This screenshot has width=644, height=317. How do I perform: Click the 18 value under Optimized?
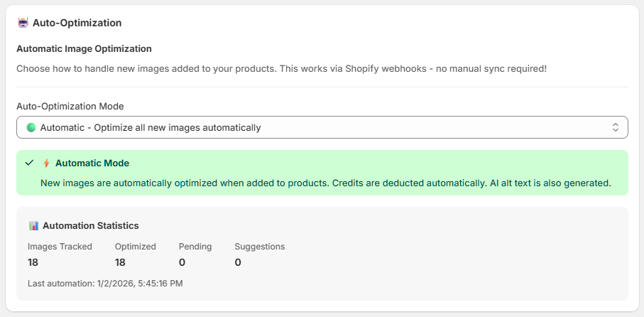[x=120, y=262]
